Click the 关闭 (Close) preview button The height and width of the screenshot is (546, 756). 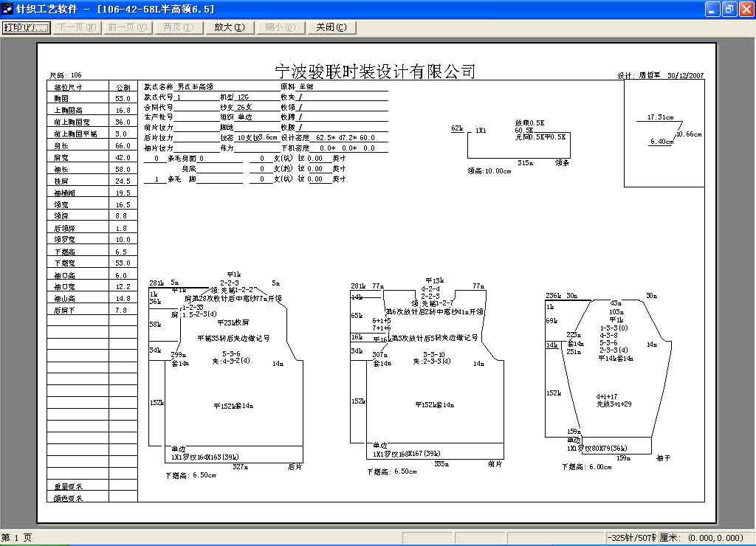click(331, 27)
